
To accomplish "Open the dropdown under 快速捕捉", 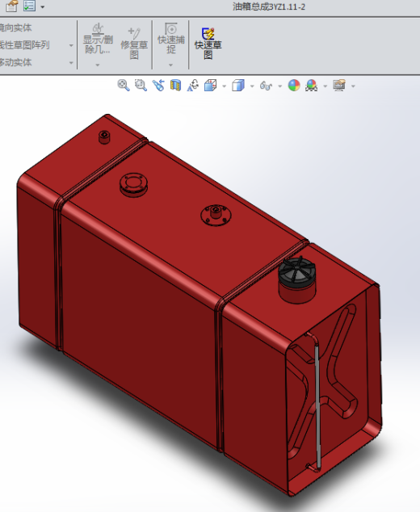I will pos(170,65).
